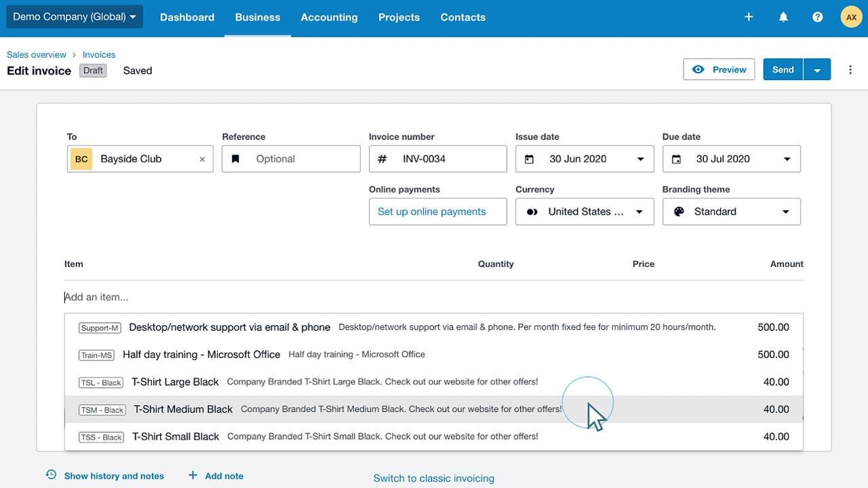
Task: Open the Demo Company organization switcher
Action: [x=74, y=17]
